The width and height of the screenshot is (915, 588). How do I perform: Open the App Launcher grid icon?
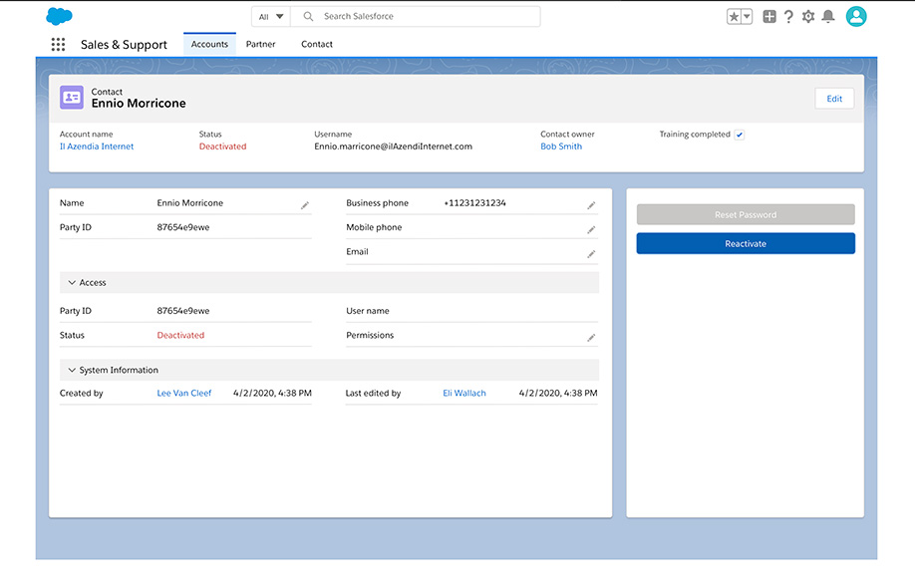[x=58, y=44]
